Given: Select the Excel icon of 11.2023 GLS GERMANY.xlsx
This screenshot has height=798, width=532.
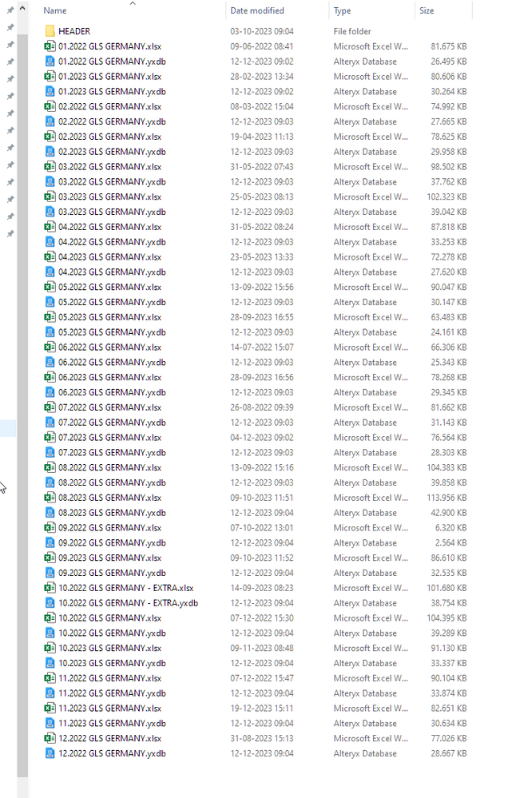Looking at the screenshot, I should tap(50, 708).
